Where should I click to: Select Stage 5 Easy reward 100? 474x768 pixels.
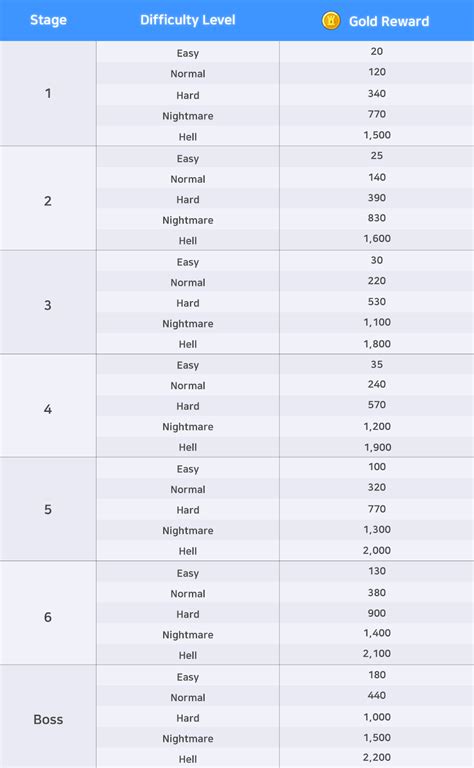(377, 467)
